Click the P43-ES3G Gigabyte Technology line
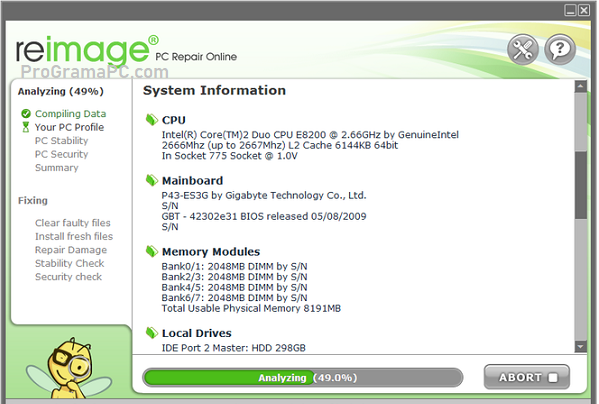The image size is (599, 404). click(264, 196)
